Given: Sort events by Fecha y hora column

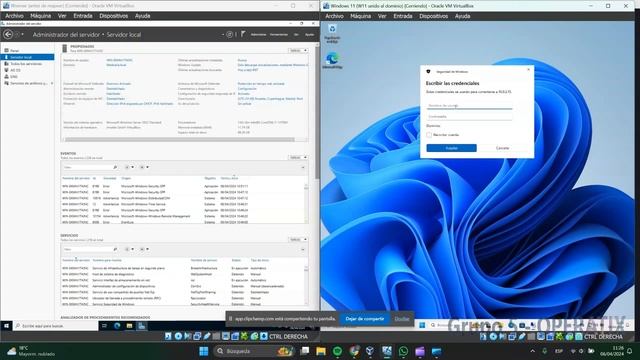Looking at the screenshot, I should pyautogui.click(x=229, y=178).
